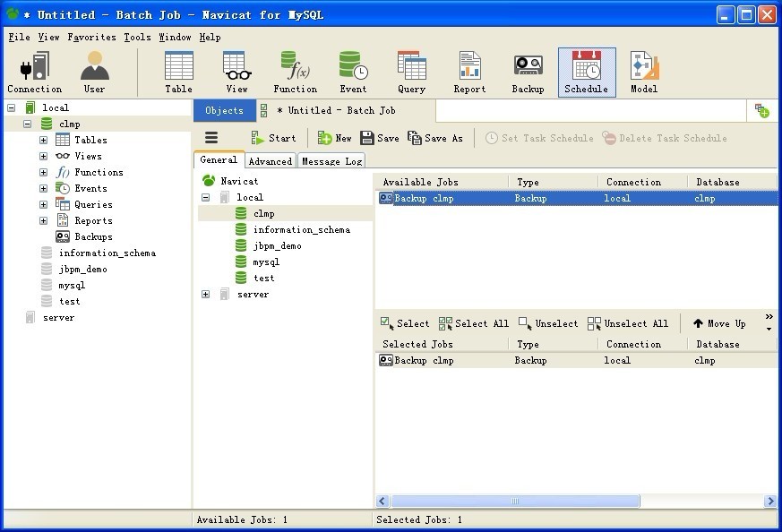Open the Query objects icon
The image size is (782, 532).
pos(411,73)
